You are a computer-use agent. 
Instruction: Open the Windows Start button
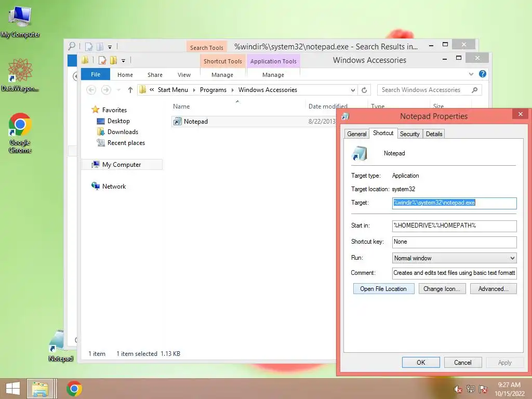13,389
